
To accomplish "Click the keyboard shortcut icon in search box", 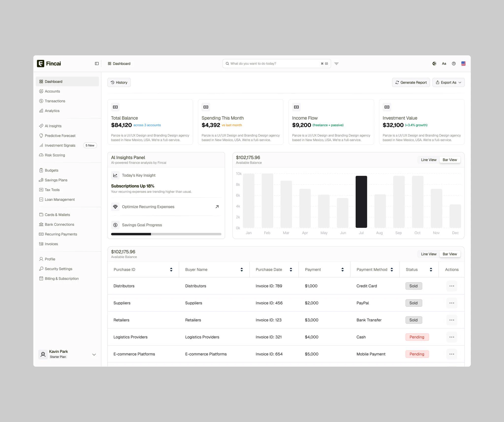I will tap(324, 64).
